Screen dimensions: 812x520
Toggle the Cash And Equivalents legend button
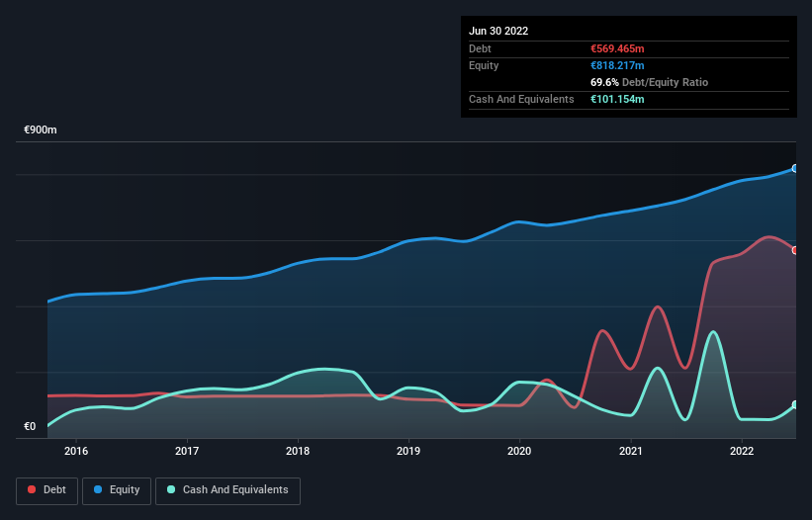click(227, 490)
